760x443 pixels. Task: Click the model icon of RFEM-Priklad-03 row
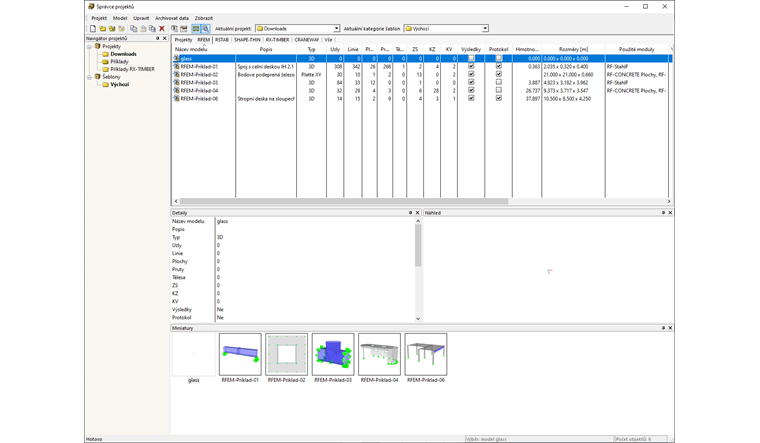pos(176,82)
